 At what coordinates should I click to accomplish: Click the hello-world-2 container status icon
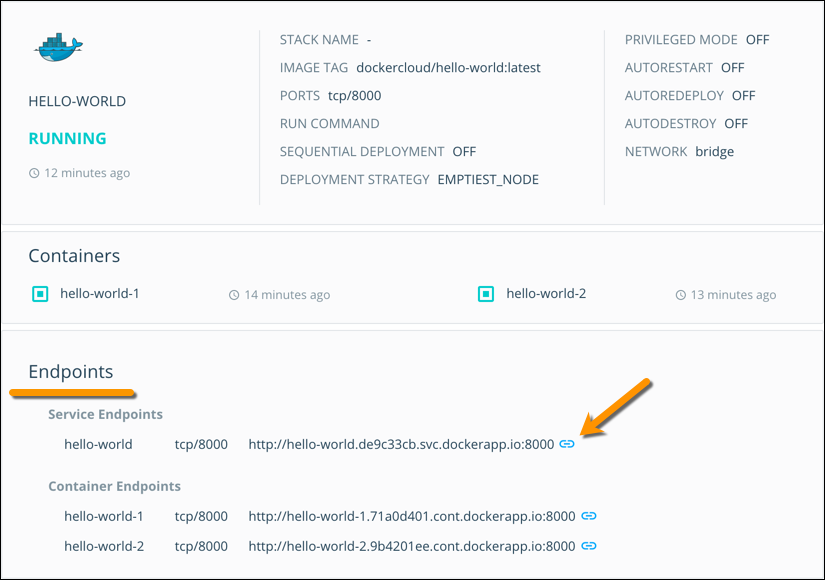[x=486, y=294]
